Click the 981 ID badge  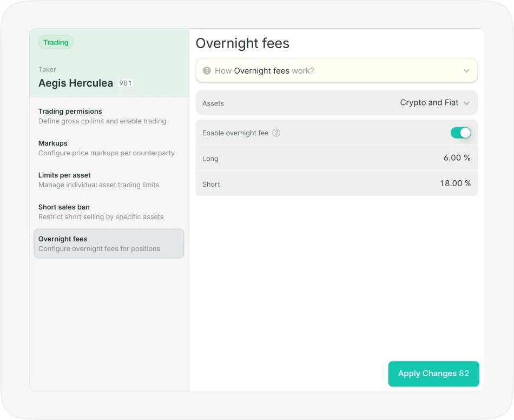point(126,83)
